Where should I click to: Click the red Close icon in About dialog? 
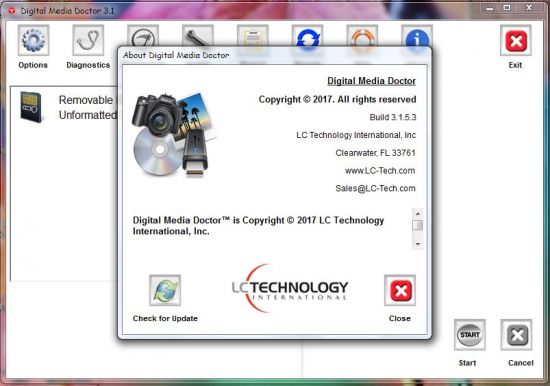400,290
